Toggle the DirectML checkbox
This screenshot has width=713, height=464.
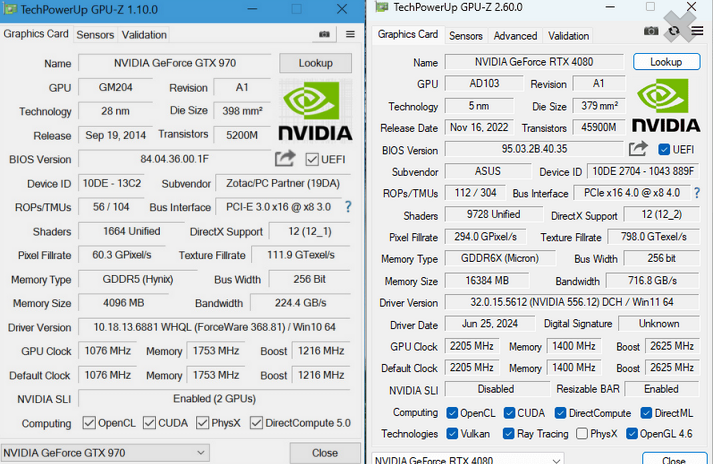pos(646,413)
